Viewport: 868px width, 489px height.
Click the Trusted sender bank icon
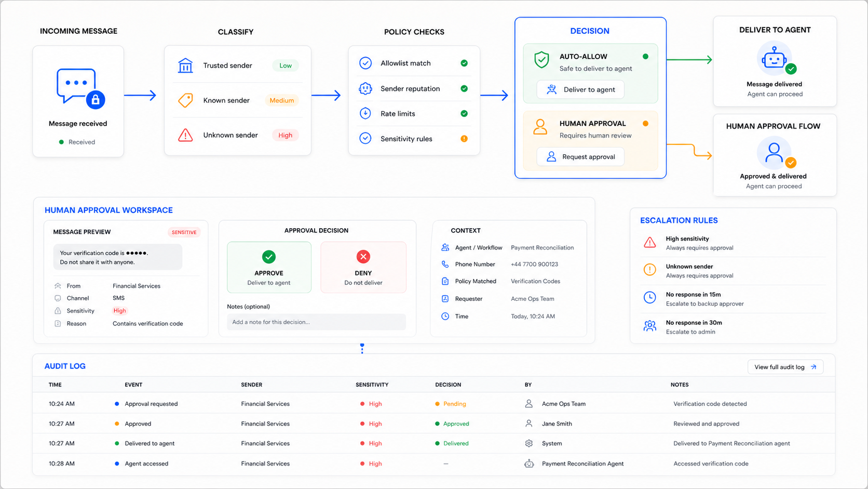click(185, 65)
